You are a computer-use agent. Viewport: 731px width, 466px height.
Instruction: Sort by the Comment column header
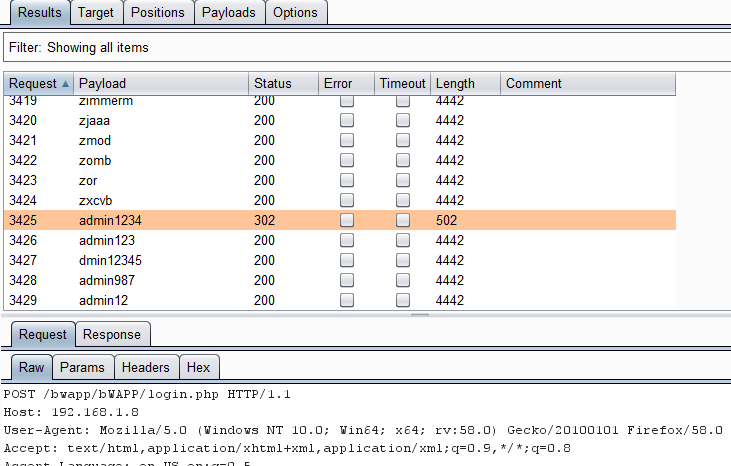[x=588, y=83]
